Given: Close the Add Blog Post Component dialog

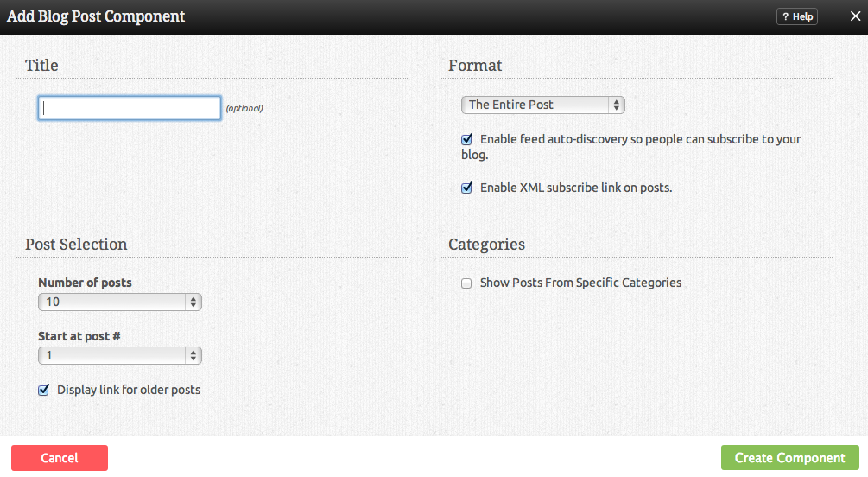Looking at the screenshot, I should [855, 16].
